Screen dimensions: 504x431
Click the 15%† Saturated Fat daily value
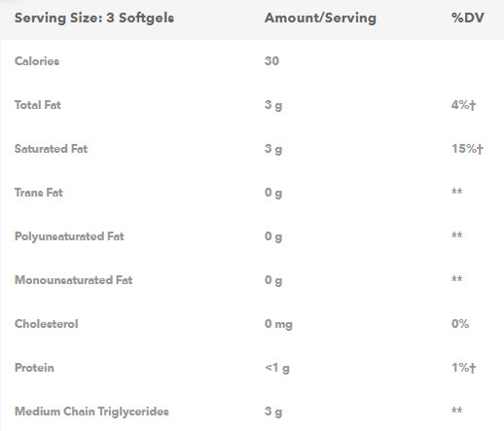click(x=467, y=149)
